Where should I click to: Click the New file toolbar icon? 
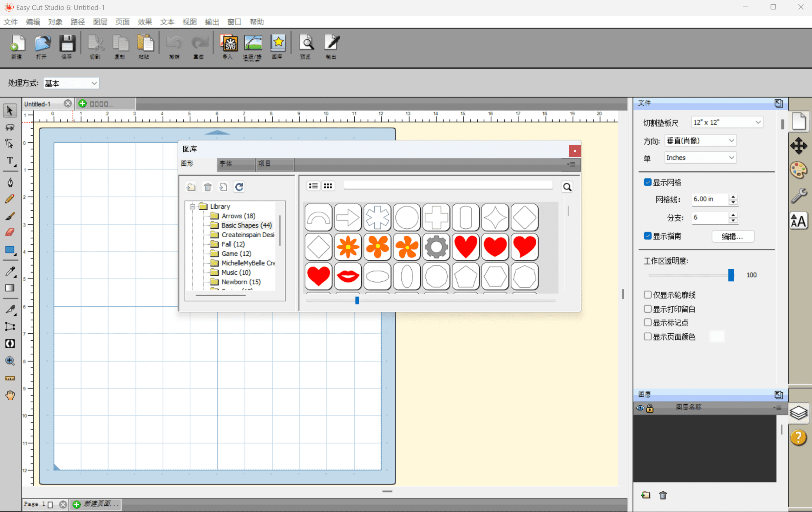pyautogui.click(x=17, y=47)
